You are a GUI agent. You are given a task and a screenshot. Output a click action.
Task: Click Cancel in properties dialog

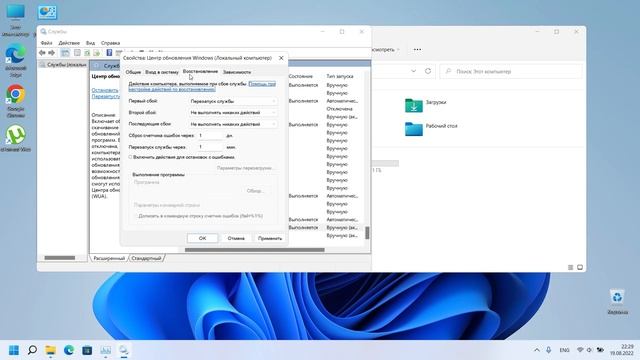[x=236, y=238]
